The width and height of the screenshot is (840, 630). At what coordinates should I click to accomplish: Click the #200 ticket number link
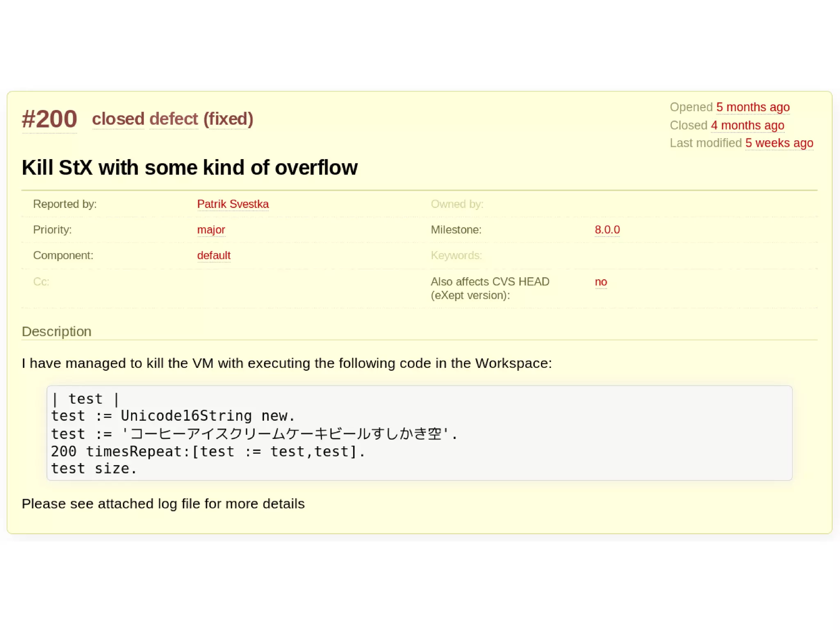(x=49, y=119)
